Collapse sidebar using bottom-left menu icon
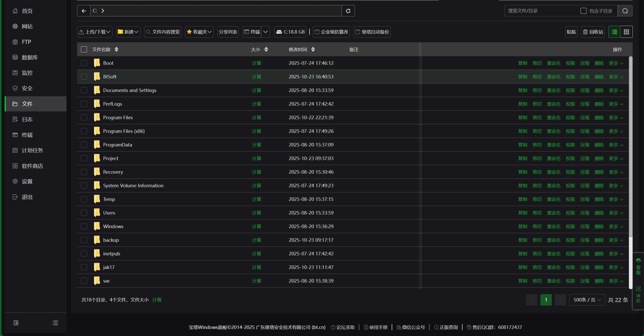Screen dimensions: 644x336 [x=16, y=323]
